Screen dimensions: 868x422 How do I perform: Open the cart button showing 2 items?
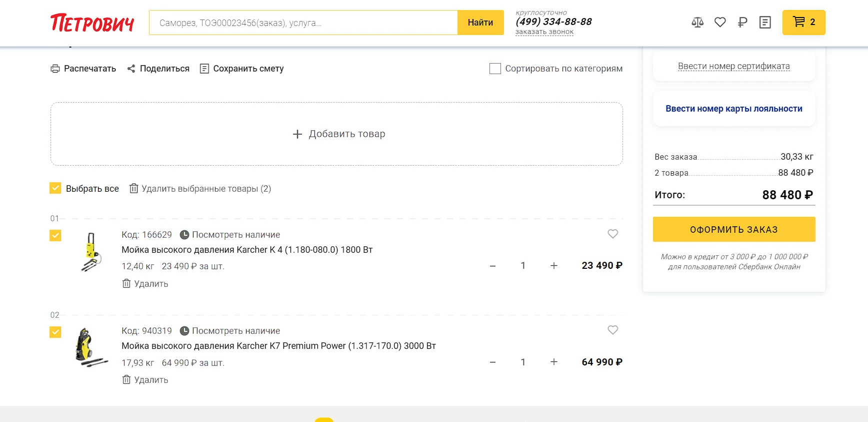point(803,22)
